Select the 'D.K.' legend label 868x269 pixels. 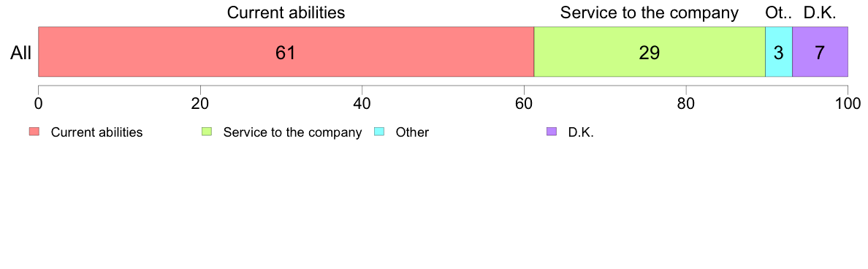coord(582,132)
